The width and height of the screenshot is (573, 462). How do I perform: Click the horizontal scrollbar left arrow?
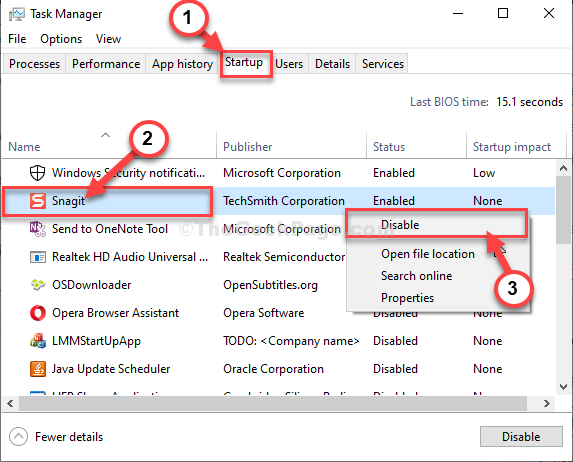click(10, 404)
